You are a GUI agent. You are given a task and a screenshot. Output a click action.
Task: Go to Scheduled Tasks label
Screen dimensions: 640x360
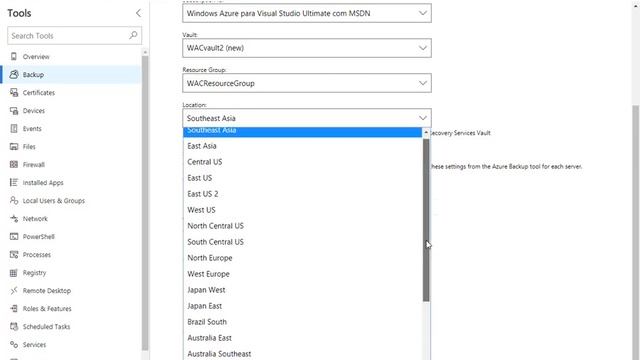(47, 327)
